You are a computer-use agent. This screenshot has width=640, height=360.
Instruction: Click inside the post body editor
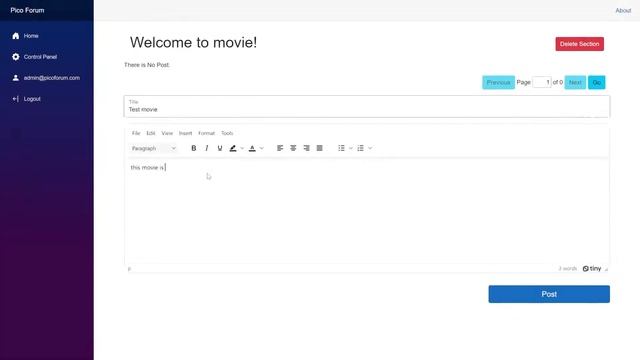pyautogui.click(x=367, y=210)
